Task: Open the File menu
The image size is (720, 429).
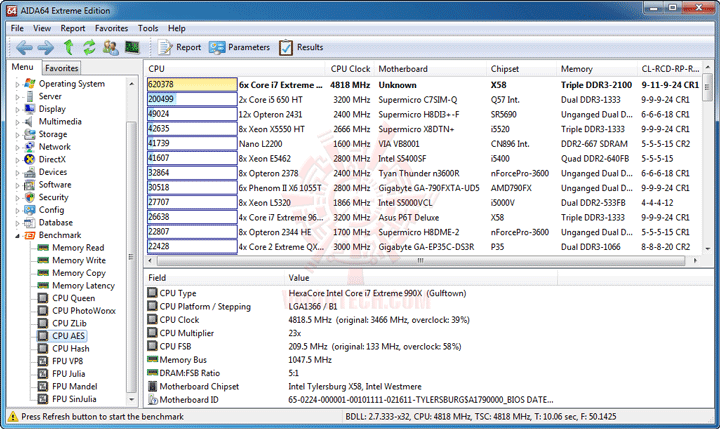Action: tap(17, 28)
